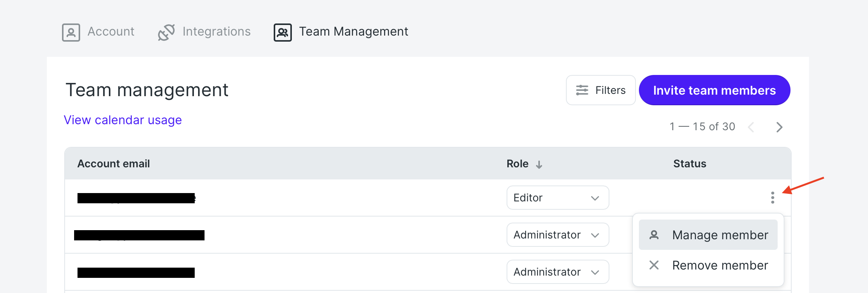This screenshot has width=868, height=293.
Task: Choose Manage member from menu
Action: [708, 235]
